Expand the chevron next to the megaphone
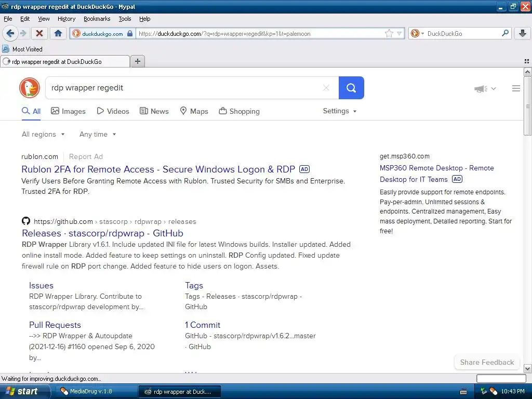The image size is (532, 399). click(x=494, y=88)
